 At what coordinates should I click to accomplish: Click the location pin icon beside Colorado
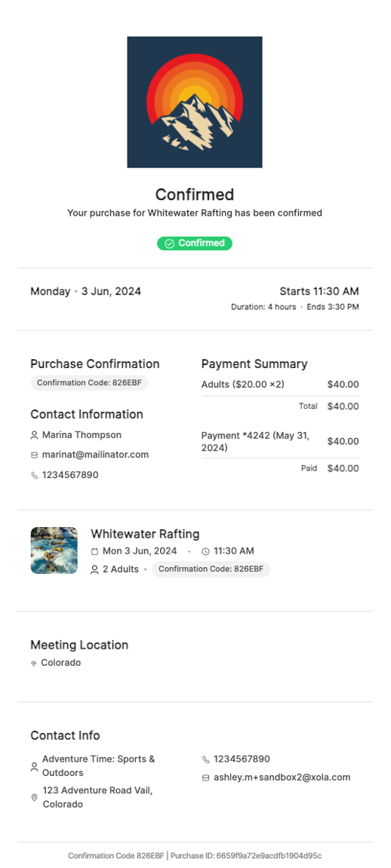(34, 663)
